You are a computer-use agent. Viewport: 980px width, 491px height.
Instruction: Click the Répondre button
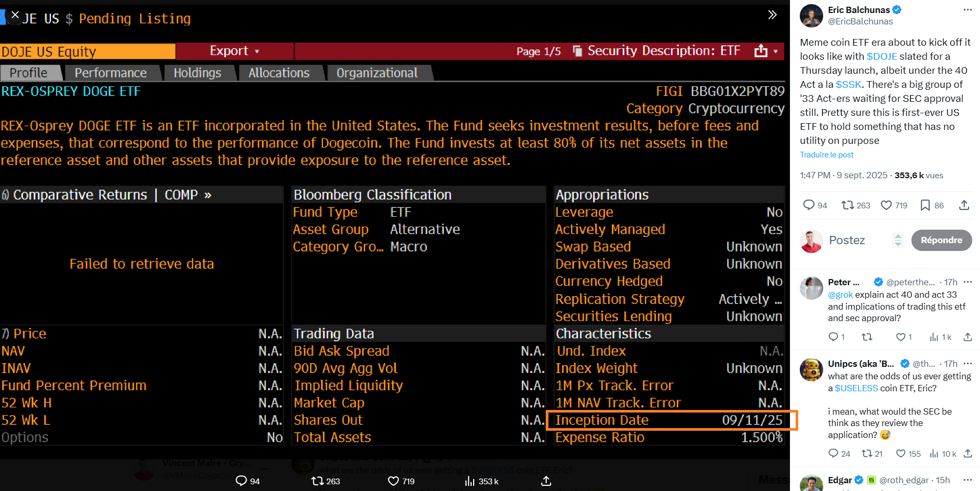941,240
